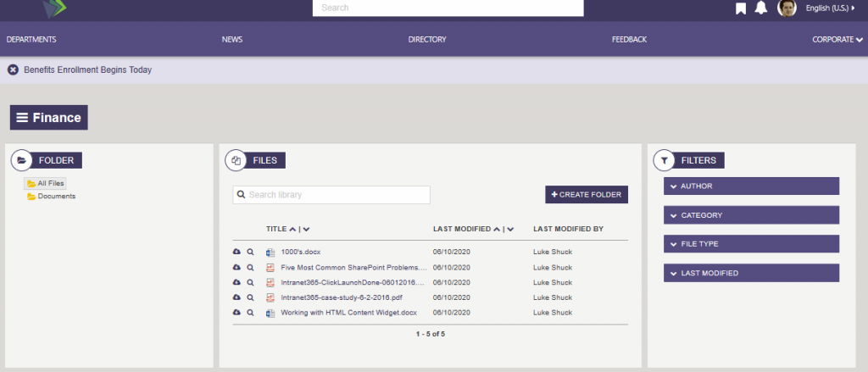Click the user profile avatar
This screenshot has height=372, width=868.
pyautogui.click(x=787, y=8)
